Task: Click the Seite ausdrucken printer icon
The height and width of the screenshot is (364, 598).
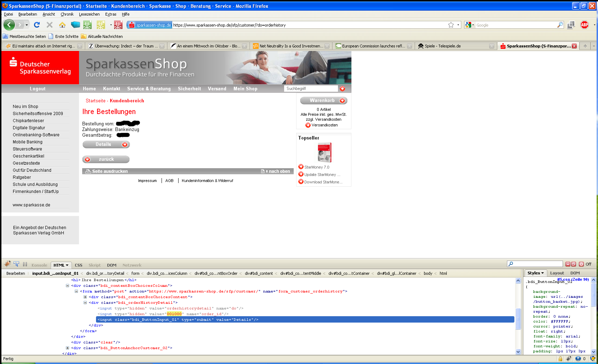Action: point(88,171)
